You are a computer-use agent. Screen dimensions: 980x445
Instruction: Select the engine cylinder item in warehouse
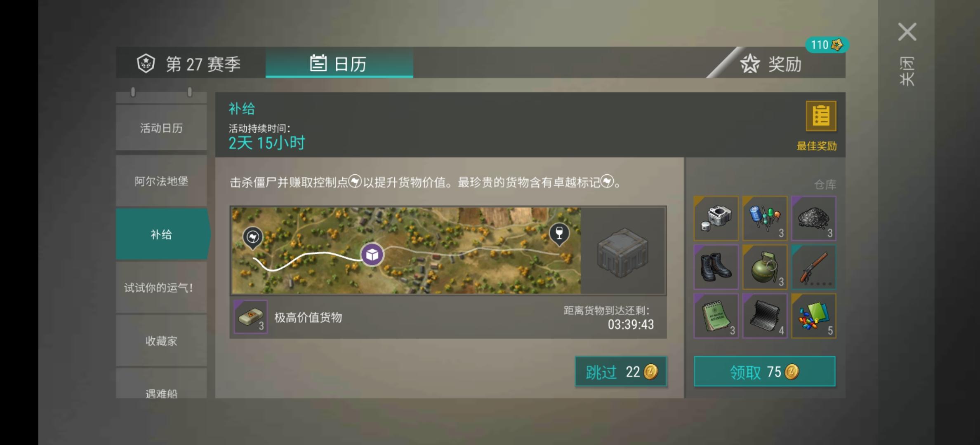[x=716, y=218]
